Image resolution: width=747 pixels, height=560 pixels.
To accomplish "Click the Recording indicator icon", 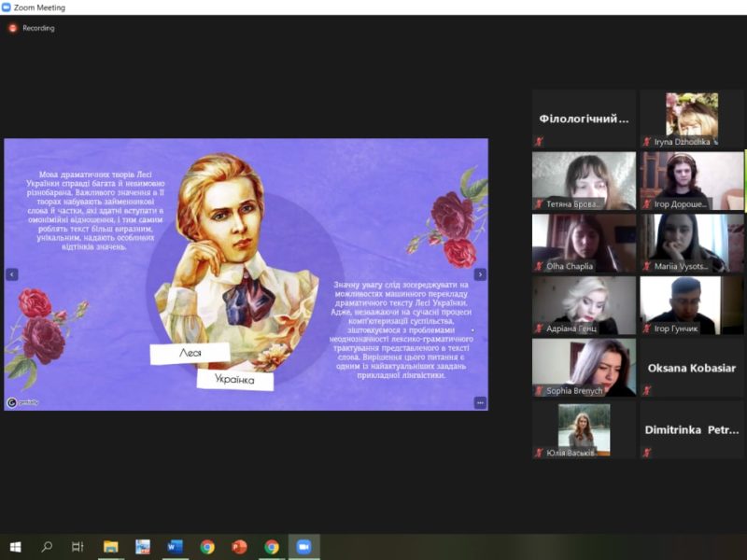I will point(13,28).
